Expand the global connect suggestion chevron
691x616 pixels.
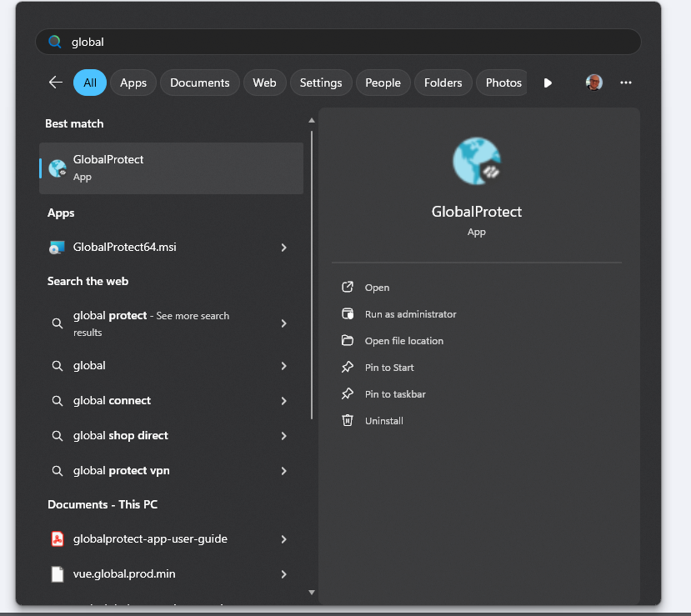tap(284, 401)
